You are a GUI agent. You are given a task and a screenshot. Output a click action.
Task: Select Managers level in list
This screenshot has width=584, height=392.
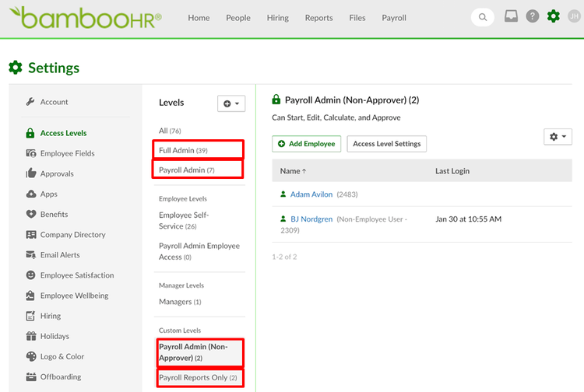(175, 302)
